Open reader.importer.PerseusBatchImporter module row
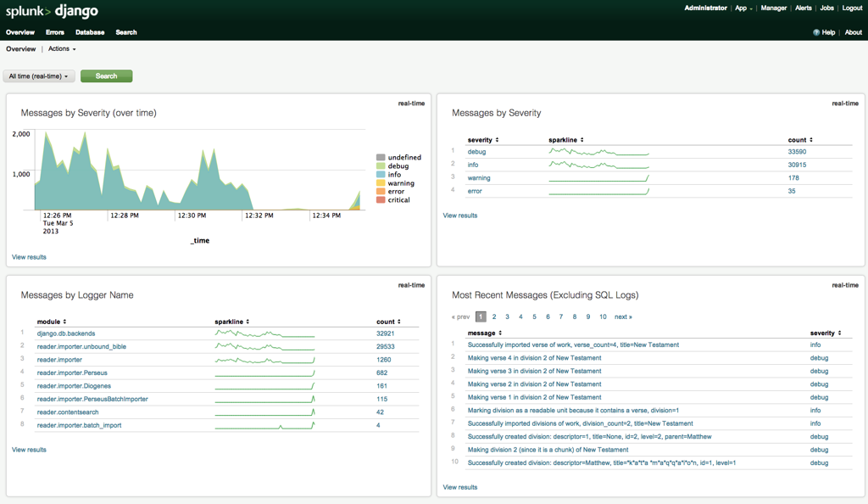This screenshot has width=868, height=504. 92,400
